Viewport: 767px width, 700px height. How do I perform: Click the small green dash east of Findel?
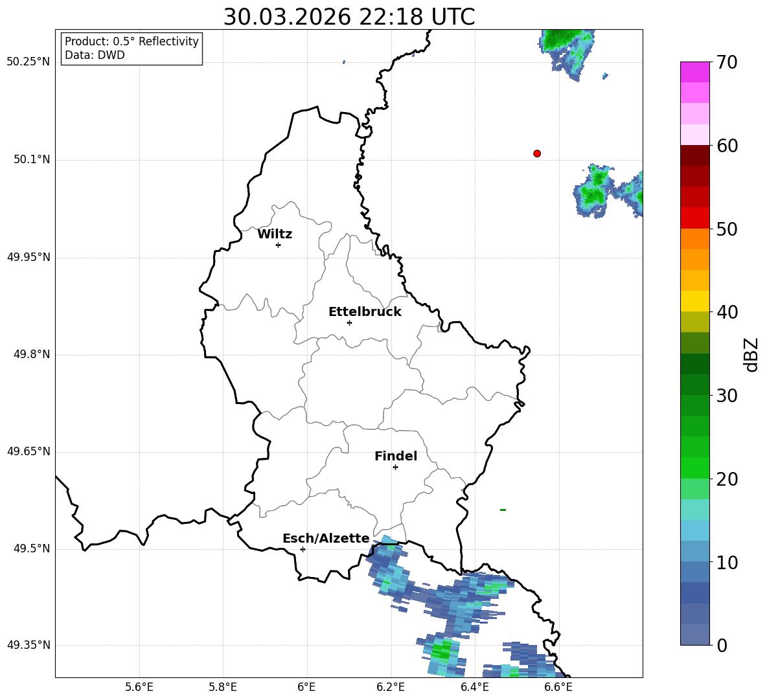click(503, 510)
